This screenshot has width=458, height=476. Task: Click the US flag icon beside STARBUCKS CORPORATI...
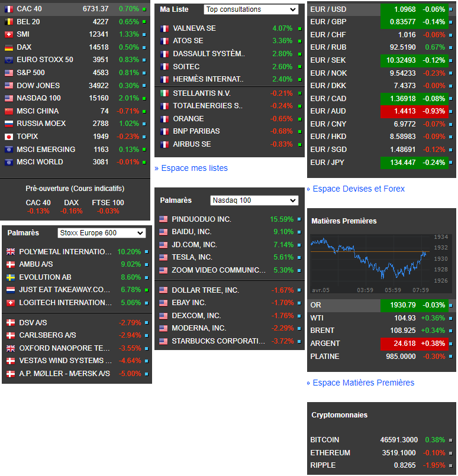point(163,341)
